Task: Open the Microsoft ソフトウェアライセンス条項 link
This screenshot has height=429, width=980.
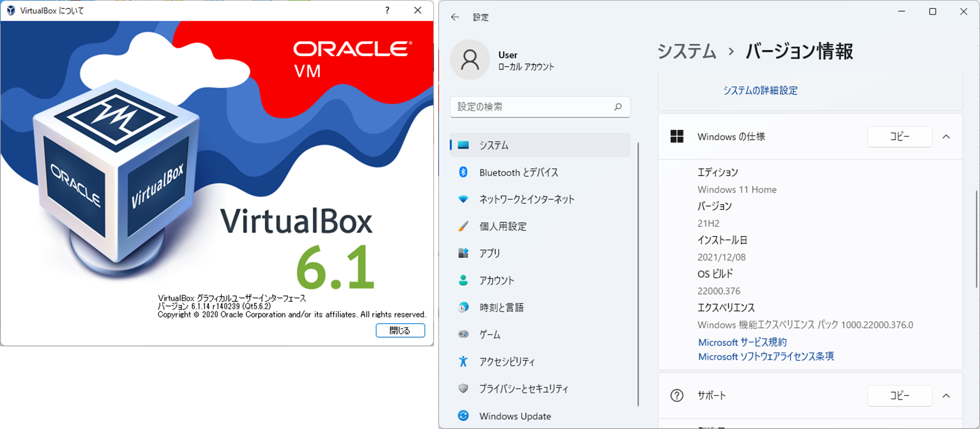Action: point(766,356)
